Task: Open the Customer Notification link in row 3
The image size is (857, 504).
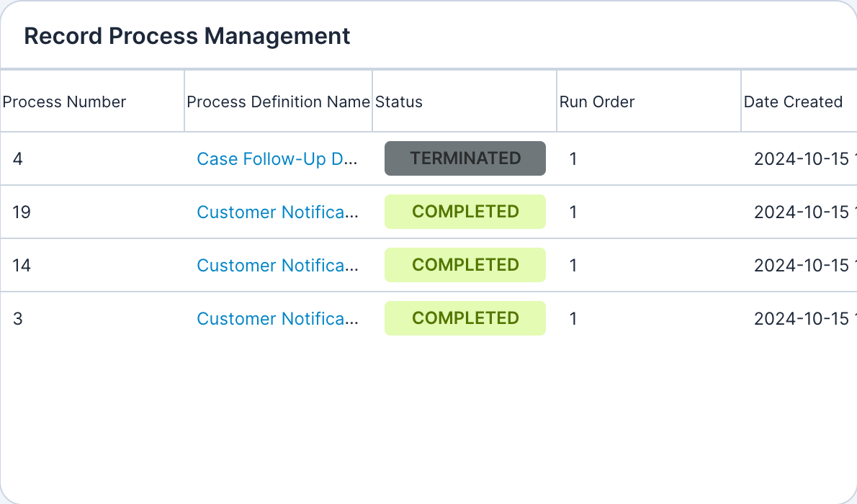Action: point(277,318)
